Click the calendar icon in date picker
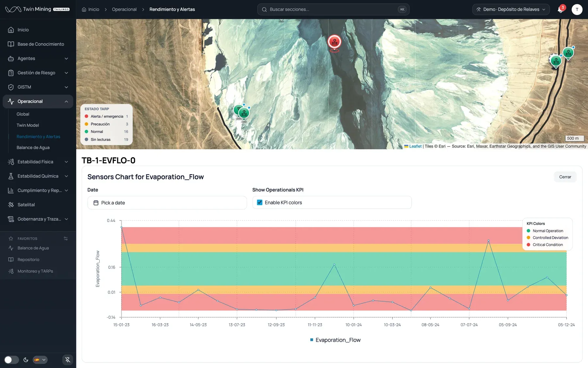Image resolution: width=588 pixels, height=368 pixels. (x=96, y=203)
